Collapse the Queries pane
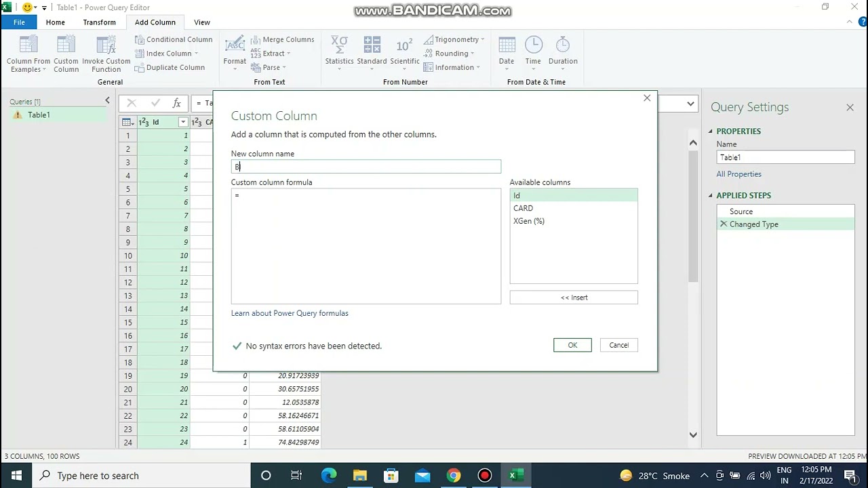 click(107, 101)
